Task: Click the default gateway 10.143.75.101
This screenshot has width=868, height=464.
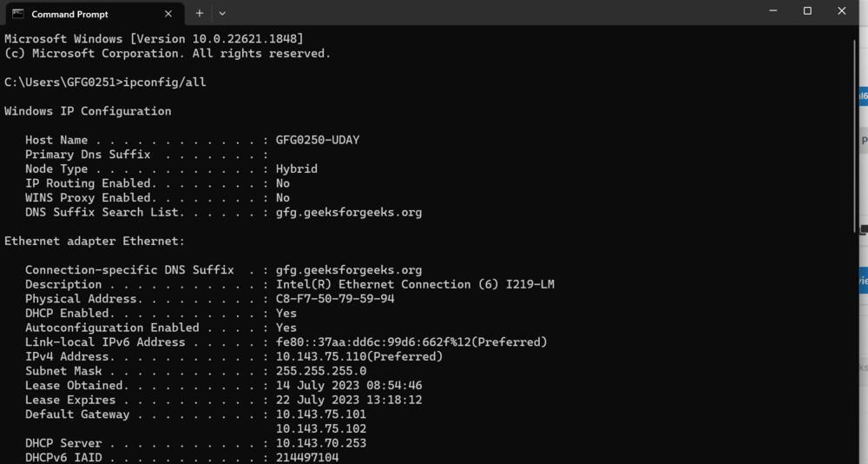Action: (321, 414)
